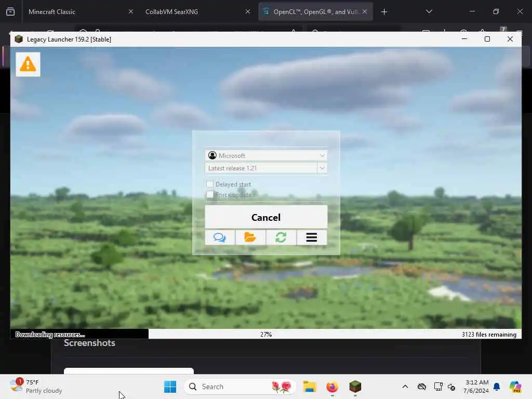532x399 pixels.
Task: Click the OneDrive cloud tray icon
Action: tap(422, 387)
